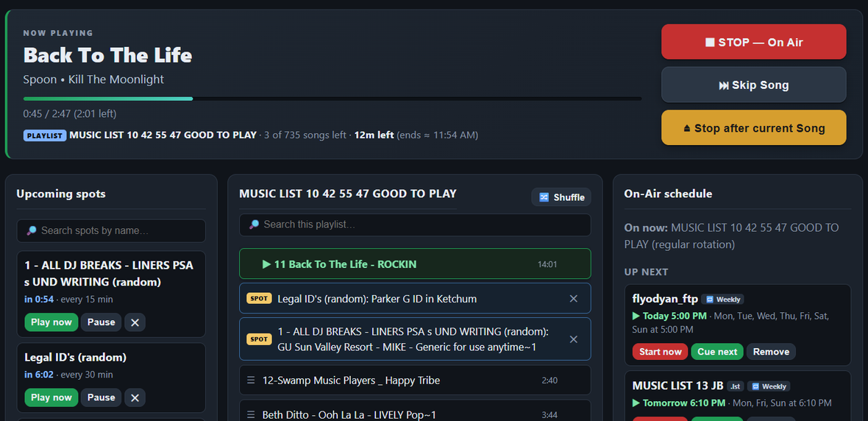The width and height of the screenshot is (868, 421).
Task: Cue next the flyodyan_ftp schedule
Action: [717, 352]
